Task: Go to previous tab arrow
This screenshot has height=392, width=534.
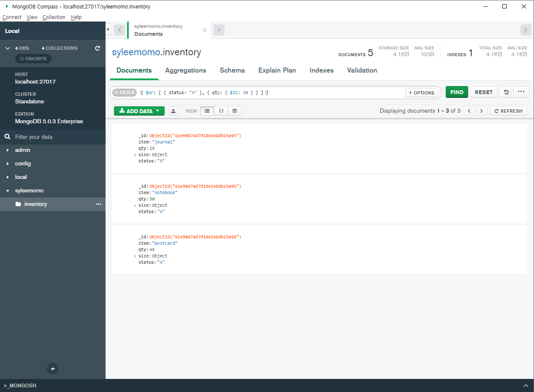Action: (119, 30)
